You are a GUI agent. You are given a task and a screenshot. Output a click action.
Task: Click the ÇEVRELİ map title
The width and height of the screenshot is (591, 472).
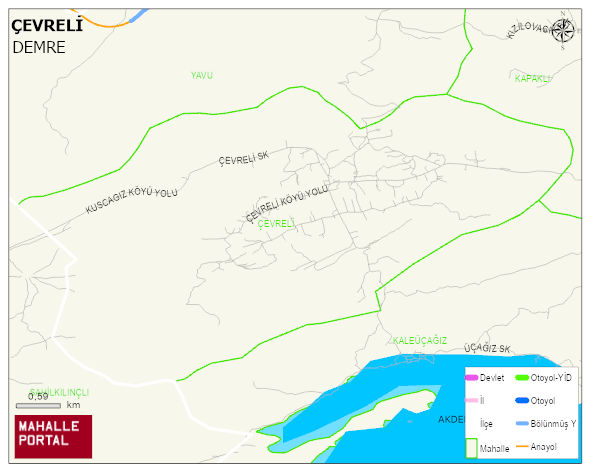click(x=47, y=25)
